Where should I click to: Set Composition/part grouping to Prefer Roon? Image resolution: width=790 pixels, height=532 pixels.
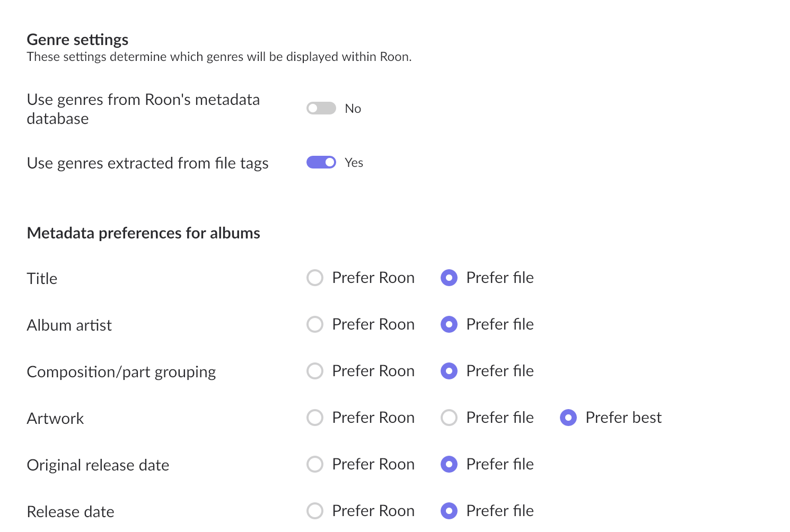(315, 371)
